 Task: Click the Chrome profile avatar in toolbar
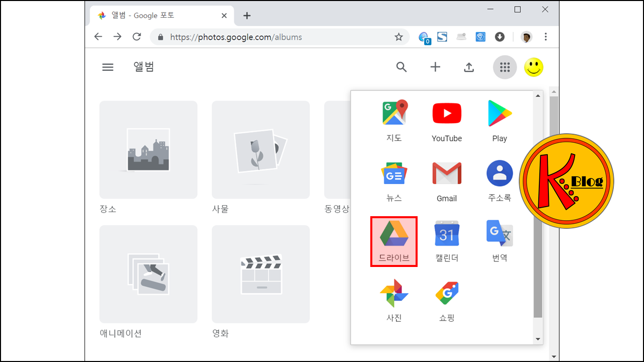coord(527,37)
